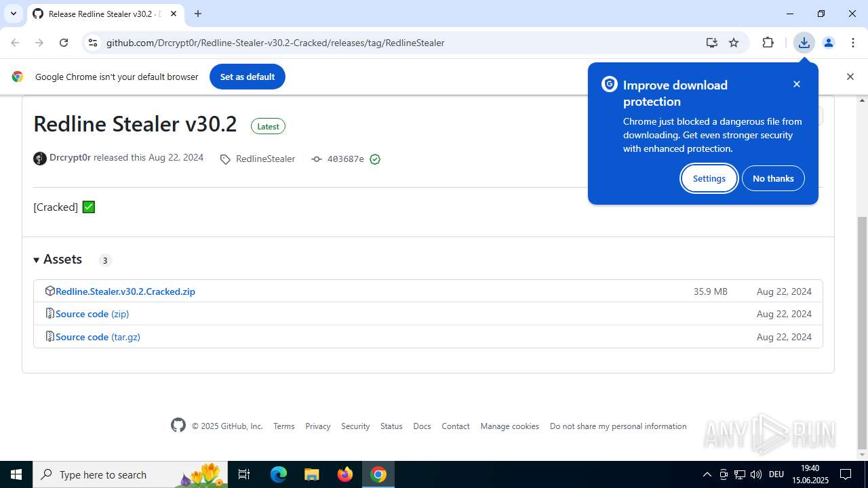The width and height of the screenshot is (868, 488).
Task: Close the Release Redline Stealer tab
Action: coord(174,14)
